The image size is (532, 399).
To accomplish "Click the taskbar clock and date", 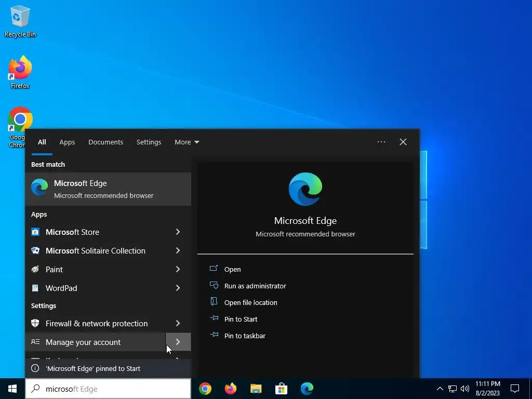I will (x=487, y=389).
